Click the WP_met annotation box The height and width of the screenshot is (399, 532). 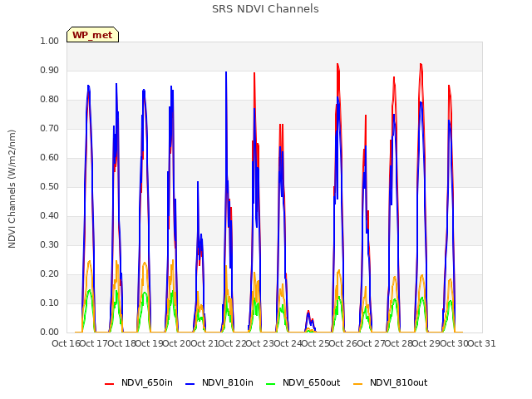pyautogui.click(x=92, y=35)
